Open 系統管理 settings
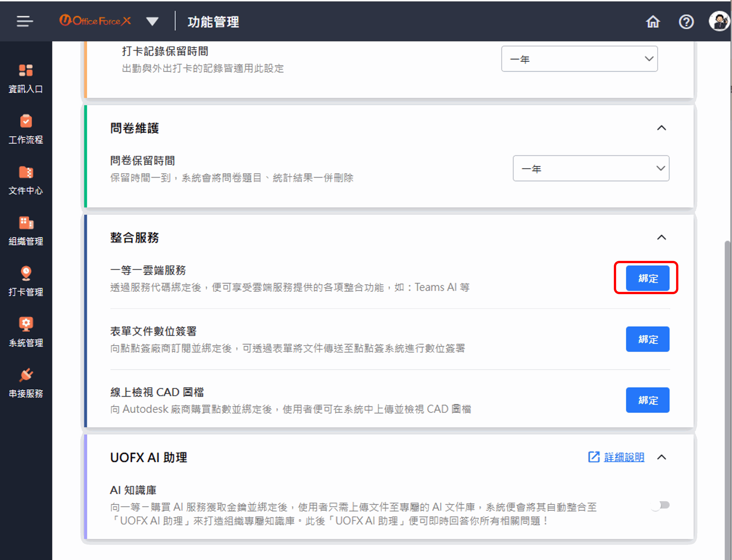732x560 pixels. (x=26, y=332)
